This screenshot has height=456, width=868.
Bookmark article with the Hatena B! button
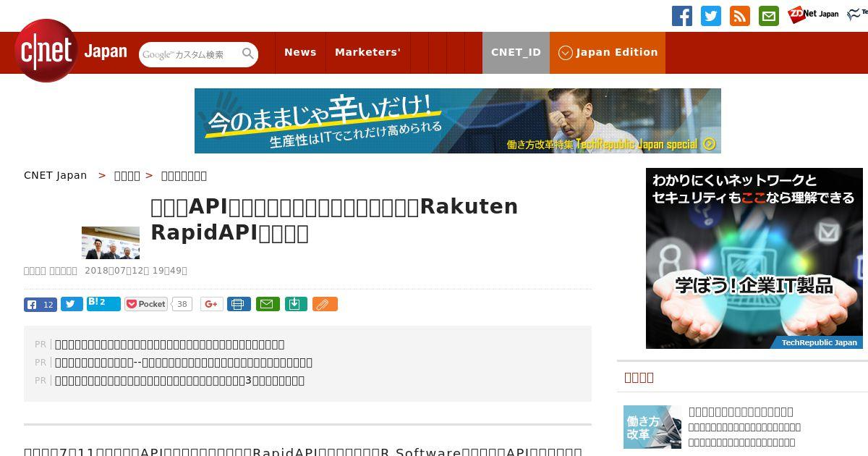click(x=103, y=304)
